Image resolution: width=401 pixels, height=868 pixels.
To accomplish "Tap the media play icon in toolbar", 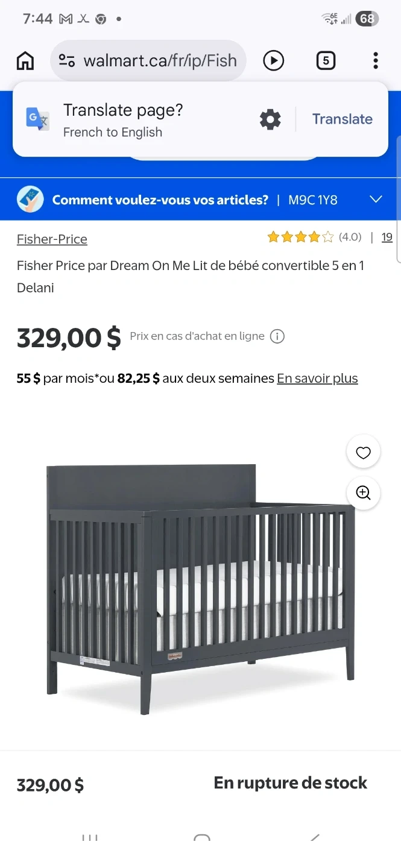I will tap(273, 60).
